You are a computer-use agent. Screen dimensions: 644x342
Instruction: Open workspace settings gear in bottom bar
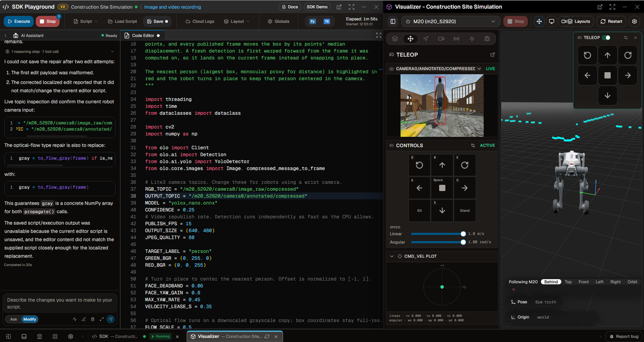70,336
